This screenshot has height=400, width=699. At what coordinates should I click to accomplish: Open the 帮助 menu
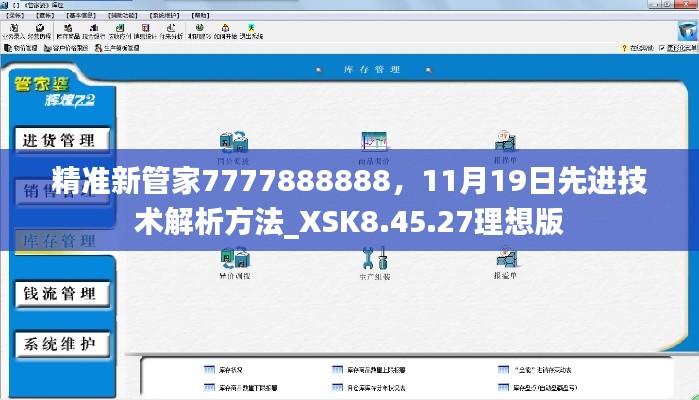(200, 15)
